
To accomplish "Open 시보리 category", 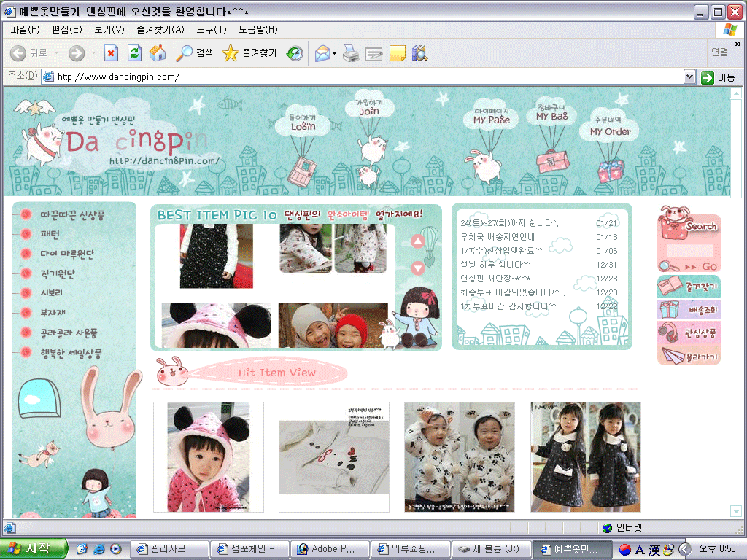I will coord(52,293).
